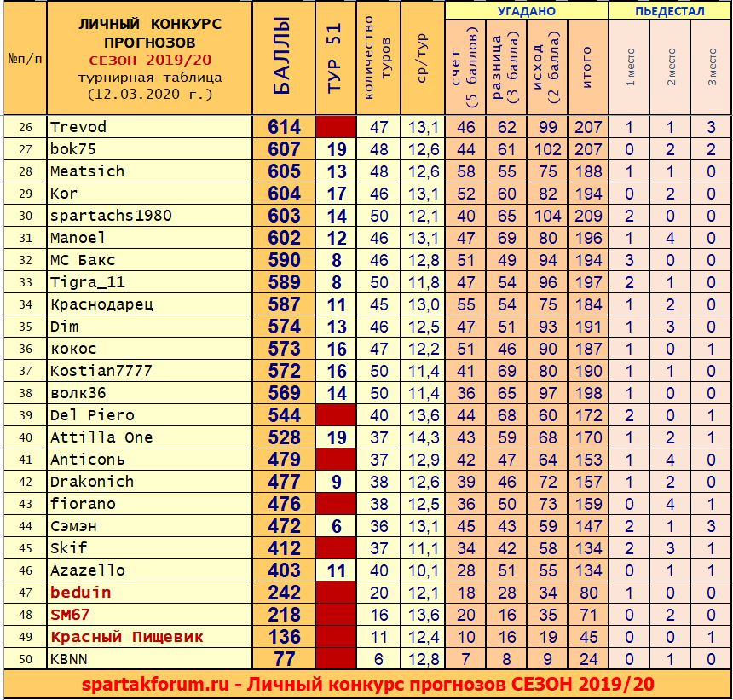Click the points value 614

coord(284,127)
